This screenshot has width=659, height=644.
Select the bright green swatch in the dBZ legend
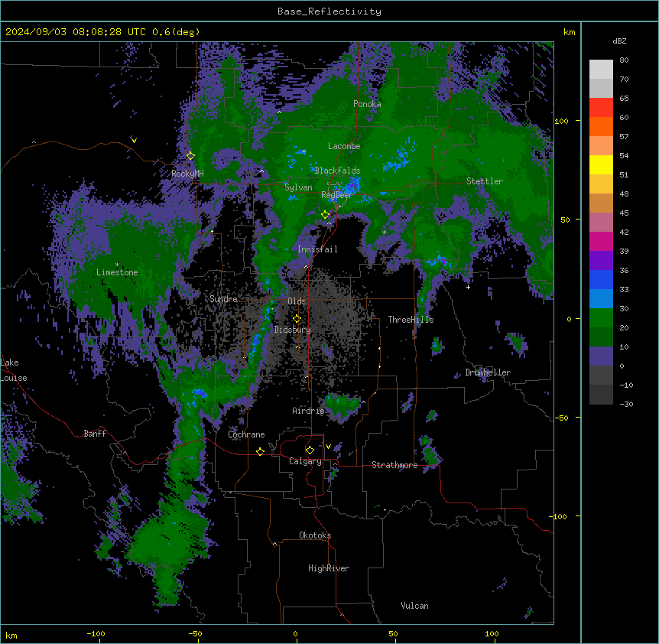(x=601, y=318)
